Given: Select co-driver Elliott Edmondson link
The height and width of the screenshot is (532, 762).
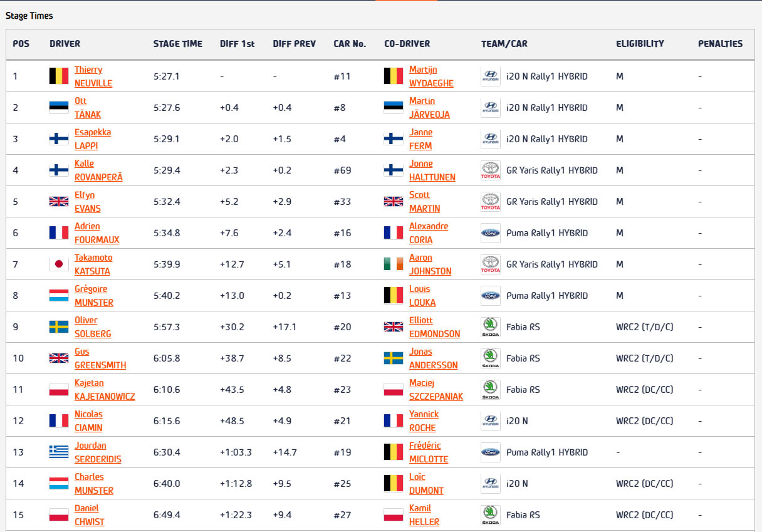Looking at the screenshot, I should (434, 327).
